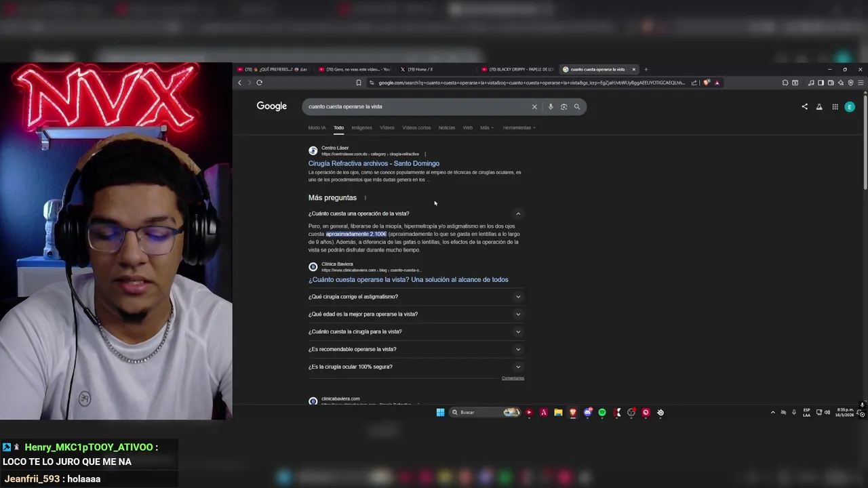Screen dimensions: 868x488
Task: Switch to BLACKY DRIPPY browser tab
Action: point(519,69)
